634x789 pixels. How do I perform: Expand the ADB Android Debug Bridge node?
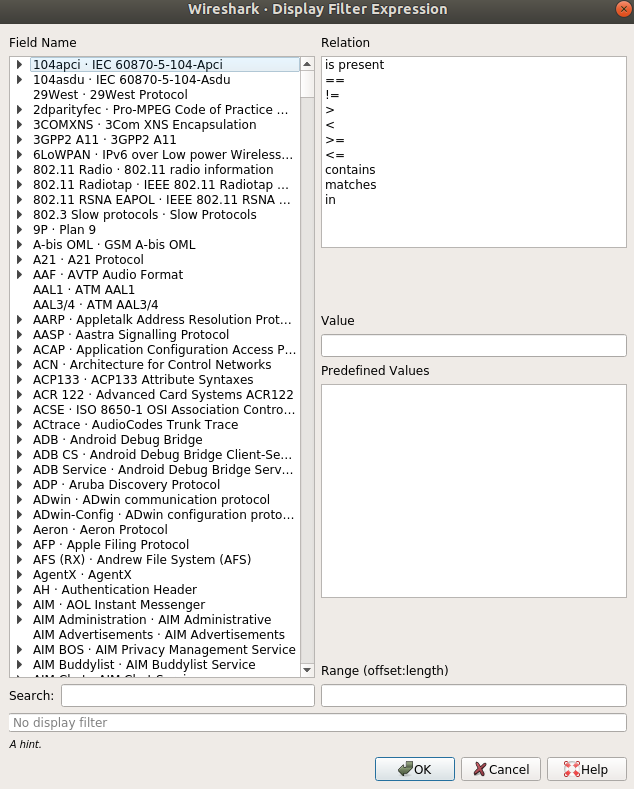tap(19, 439)
